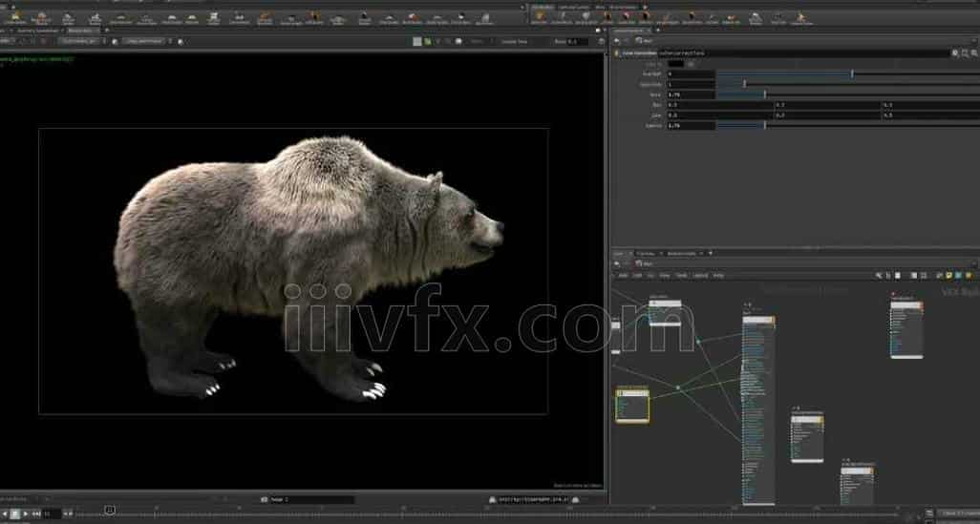Switch to the Geometry Spreadsheet tab
The width and height of the screenshot is (980, 524).
[x=37, y=30]
